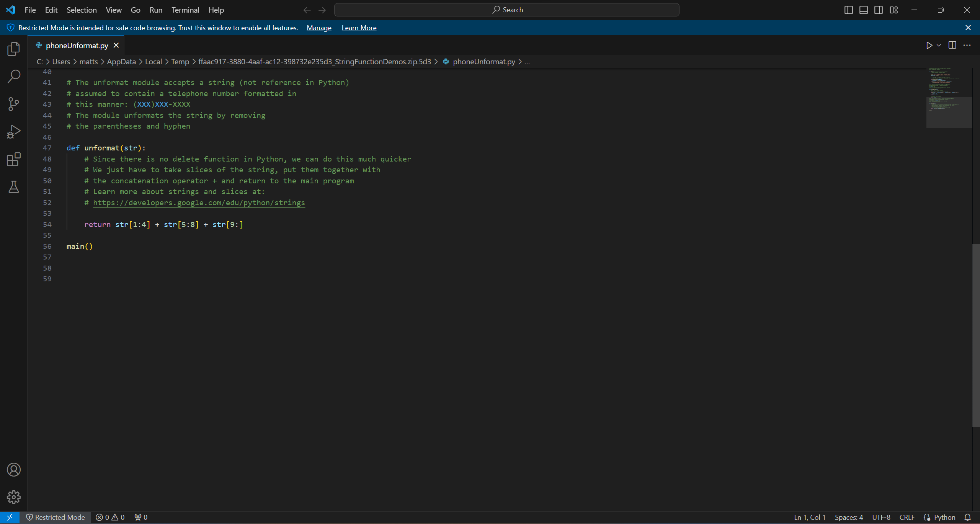Click Ln 1, Col 1 to go to line
This screenshot has width=980, height=524.
tap(810, 517)
